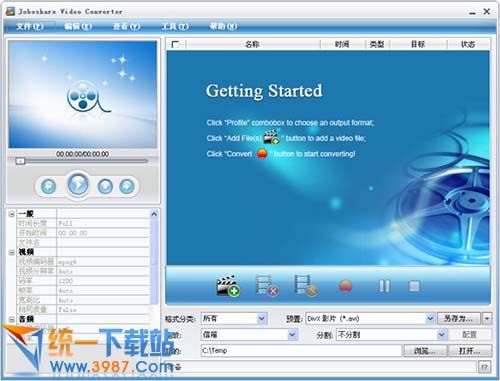Click the 'Full' value in the 一般 group

coord(65,223)
